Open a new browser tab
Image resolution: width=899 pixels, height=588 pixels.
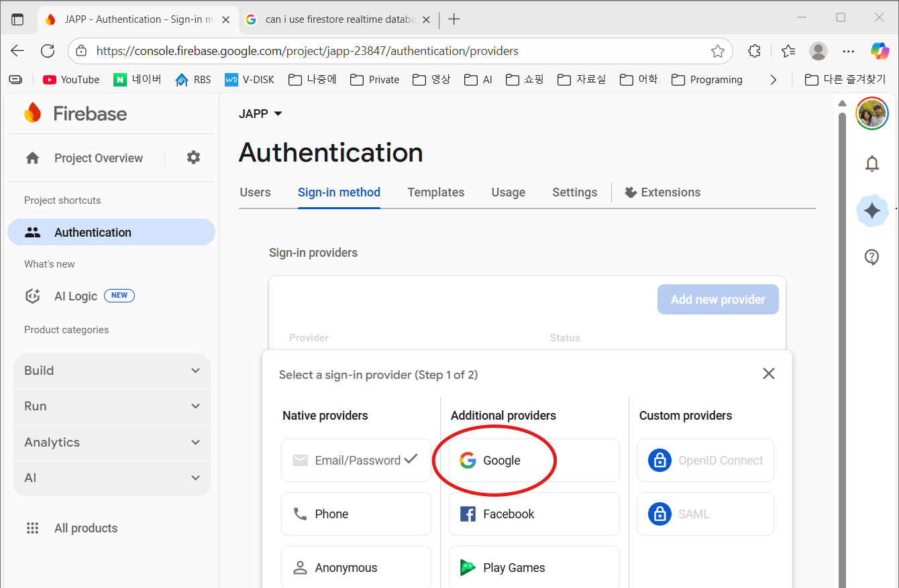454,19
